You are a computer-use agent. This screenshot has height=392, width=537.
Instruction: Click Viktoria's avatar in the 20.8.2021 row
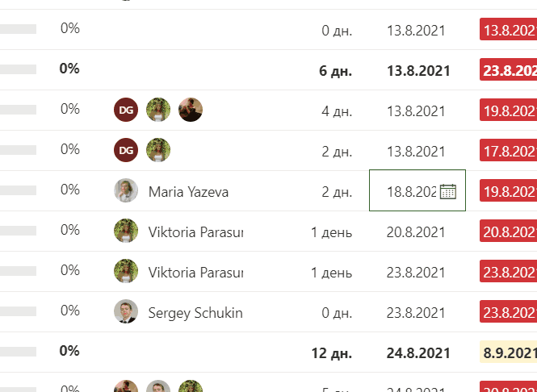click(126, 231)
